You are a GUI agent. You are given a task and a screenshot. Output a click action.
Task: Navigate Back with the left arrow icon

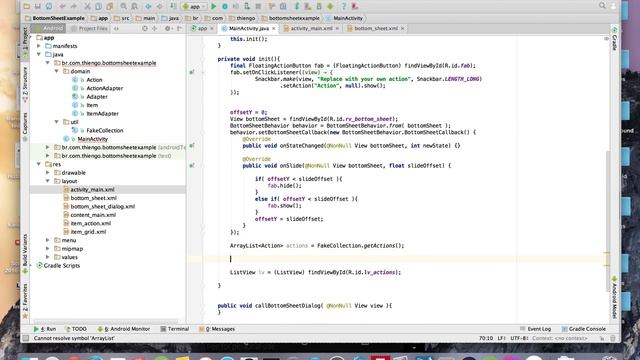[148, 6]
